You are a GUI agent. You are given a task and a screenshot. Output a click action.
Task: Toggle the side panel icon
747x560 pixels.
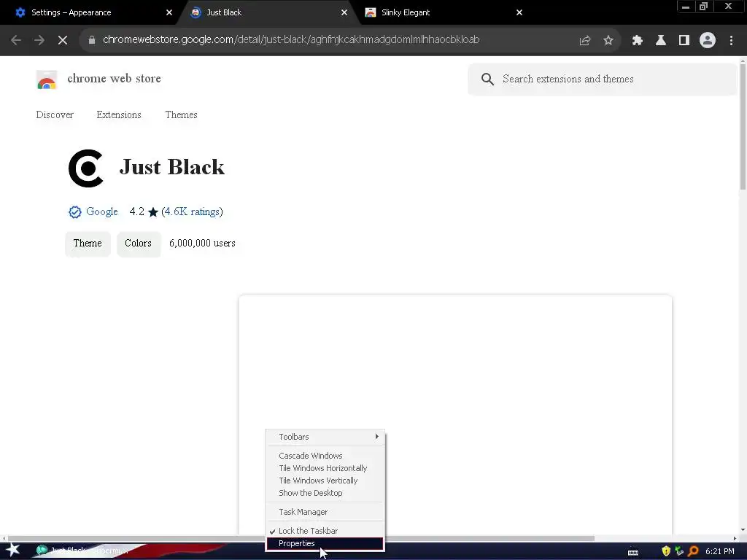pyautogui.click(x=684, y=41)
